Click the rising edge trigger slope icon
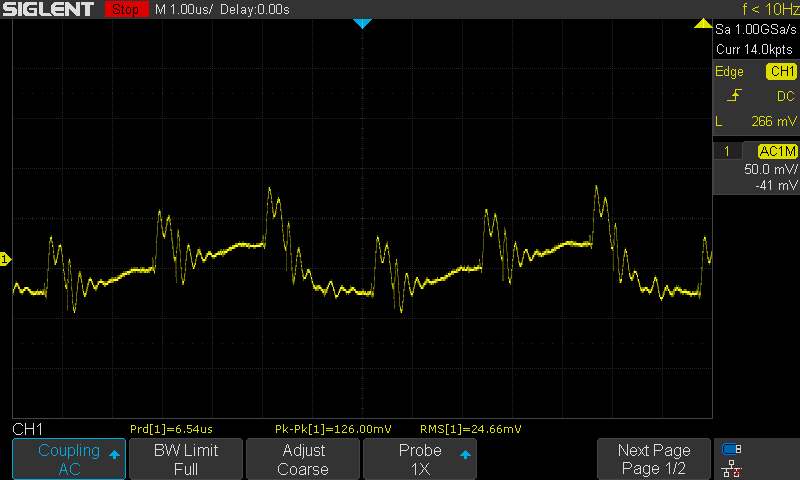The width and height of the screenshot is (800, 480). point(734,95)
